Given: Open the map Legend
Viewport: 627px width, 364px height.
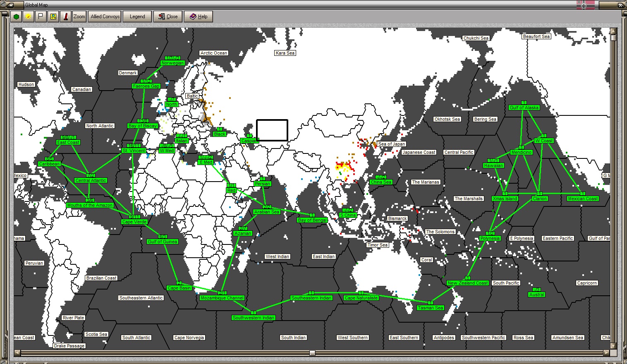Looking at the screenshot, I should point(137,17).
